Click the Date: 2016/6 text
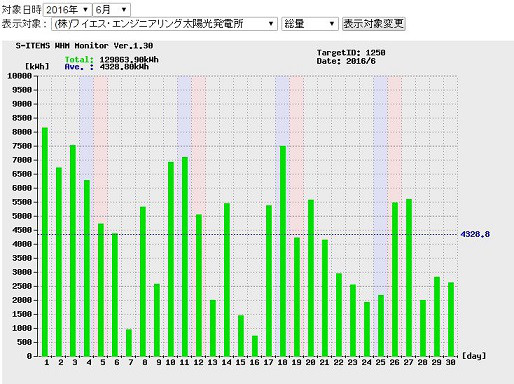The image size is (514, 384). 346,61
